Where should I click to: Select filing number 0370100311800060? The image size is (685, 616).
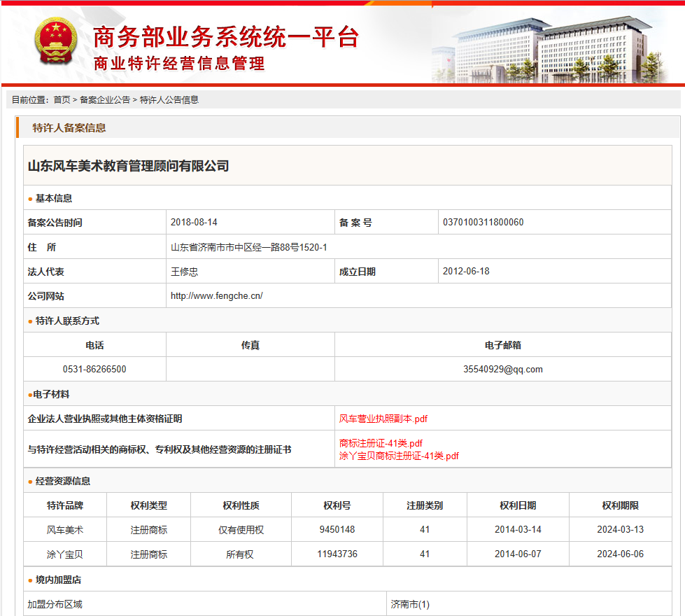tap(483, 222)
